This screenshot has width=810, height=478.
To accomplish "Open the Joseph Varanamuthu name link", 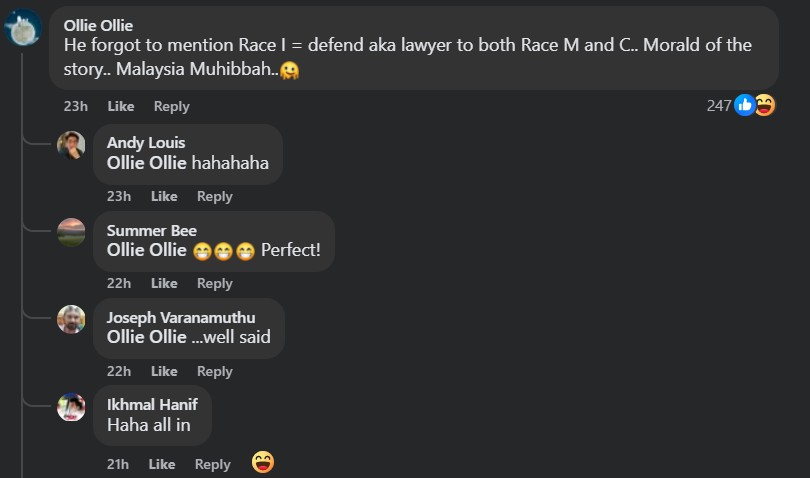I will pos(181,317).
